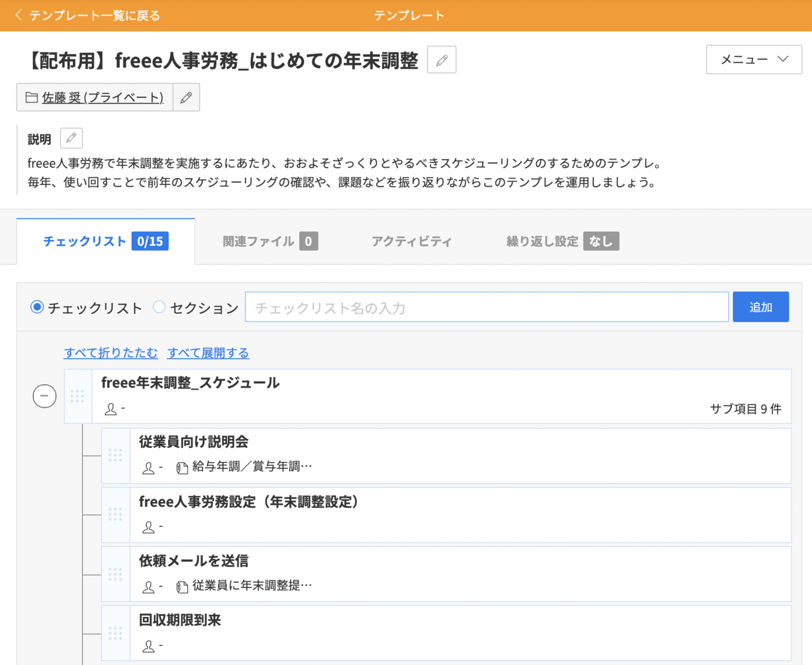Click the drag handle of freee人事労務設定 row

(115, 515)
